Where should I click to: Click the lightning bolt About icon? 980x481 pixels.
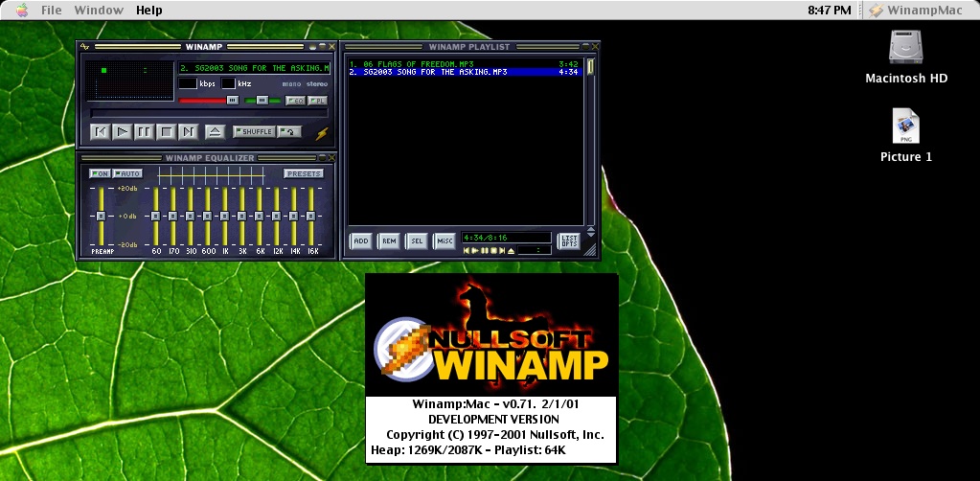coord(321,133)
